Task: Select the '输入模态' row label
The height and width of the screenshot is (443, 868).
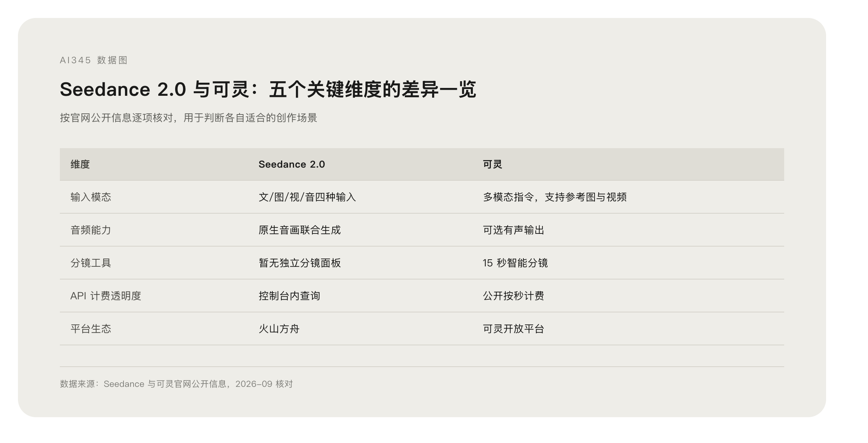Action: pos(91,197)
